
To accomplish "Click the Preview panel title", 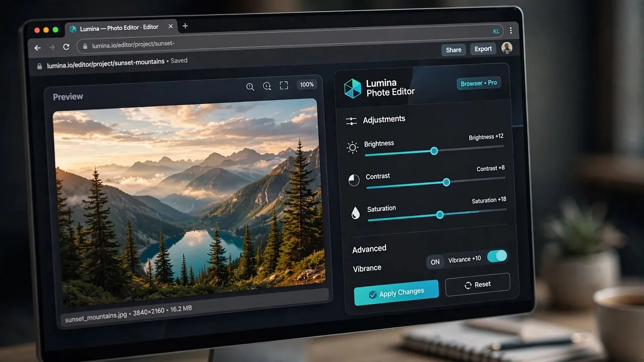I will tap(68, 97).
